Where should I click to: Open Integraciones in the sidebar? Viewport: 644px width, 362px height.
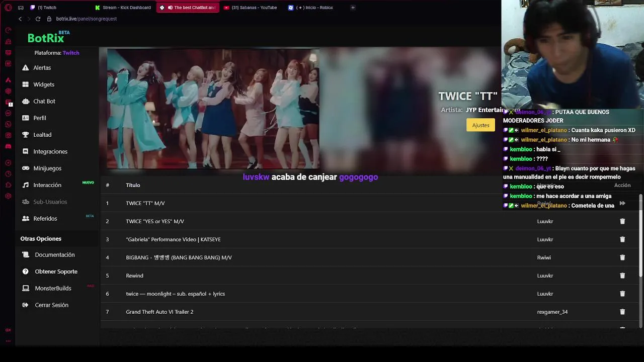click(50, 151)
